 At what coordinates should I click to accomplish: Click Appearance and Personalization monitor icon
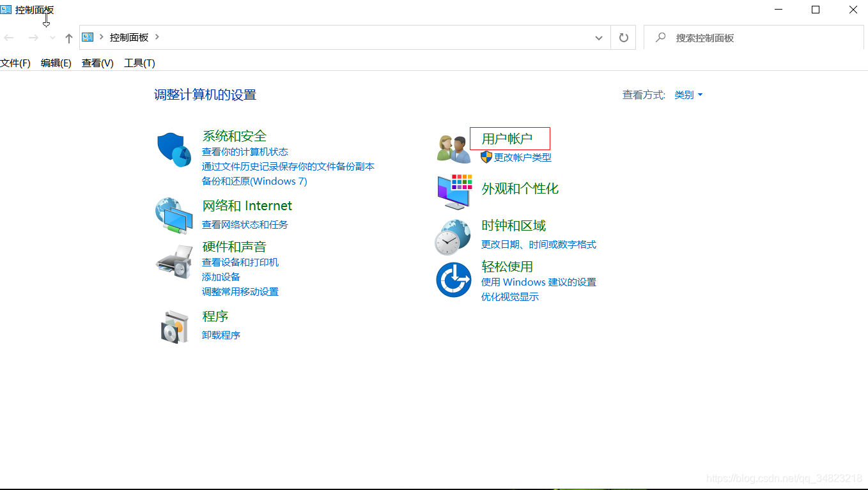(454, 192)
